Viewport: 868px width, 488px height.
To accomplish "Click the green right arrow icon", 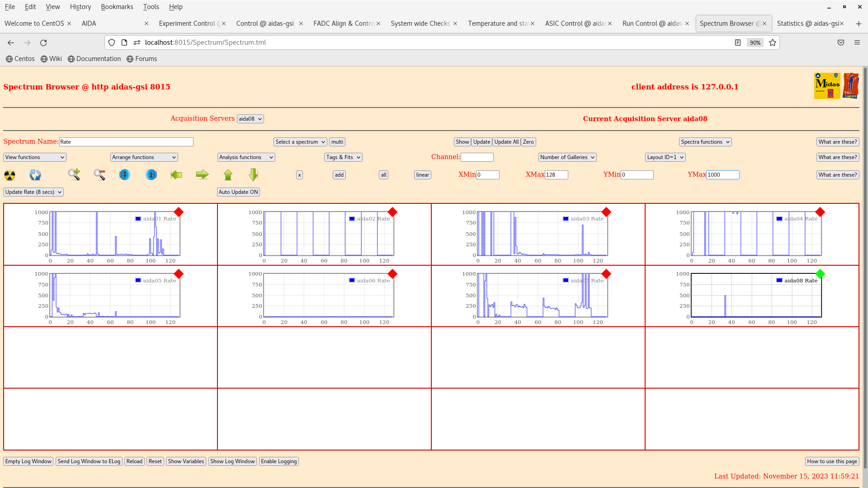I will 202,174.
